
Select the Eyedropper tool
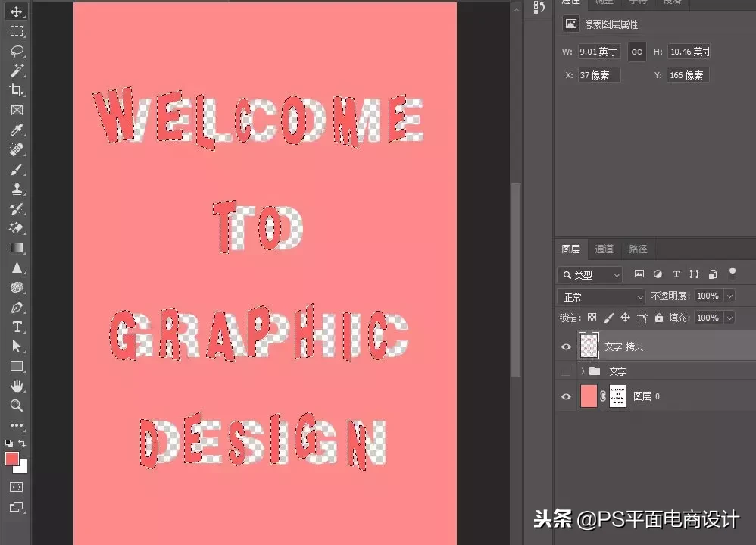coord(17,130)
